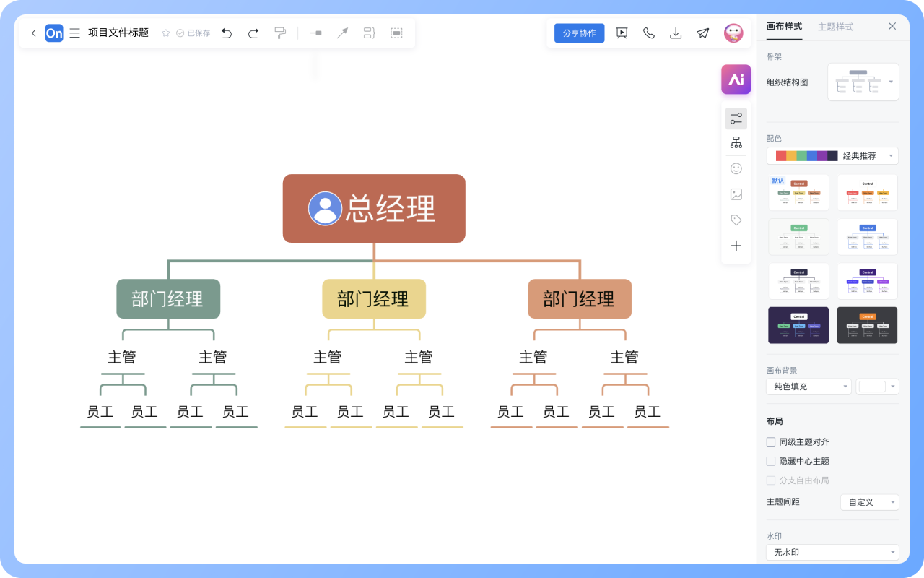This screenshot has width=924, height=578.
Task: Open the image insert tool
Action: 736,194
